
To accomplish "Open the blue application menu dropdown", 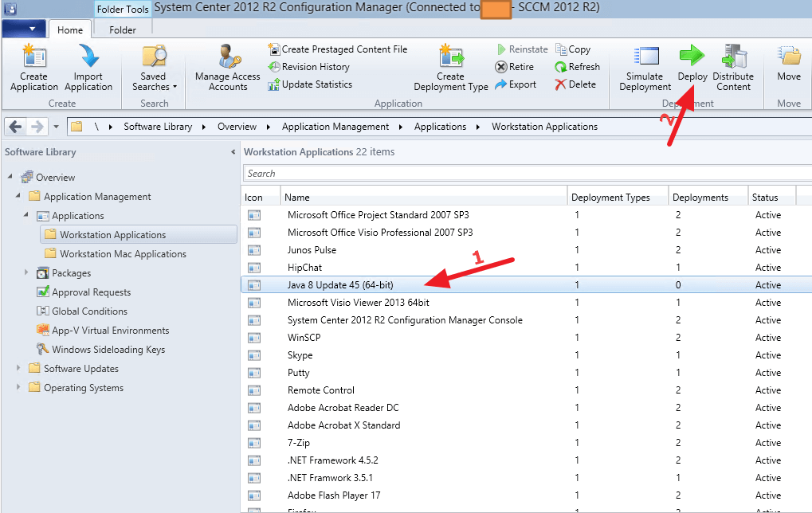I will pos(23,29).
